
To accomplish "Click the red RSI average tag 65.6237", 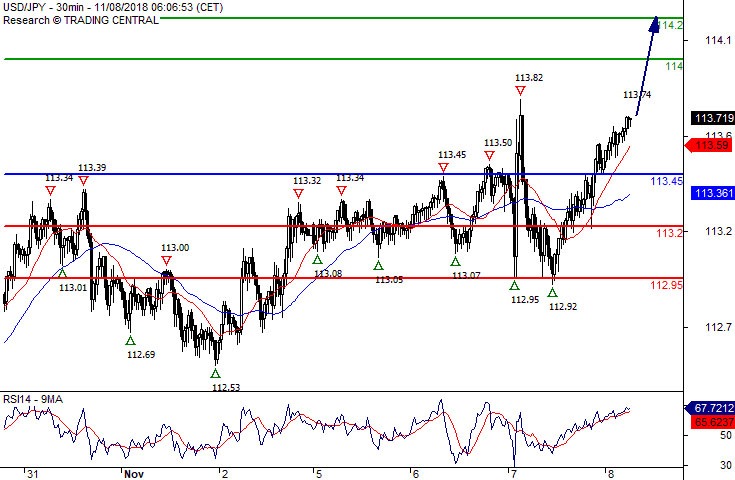I will tap(712, 422).
